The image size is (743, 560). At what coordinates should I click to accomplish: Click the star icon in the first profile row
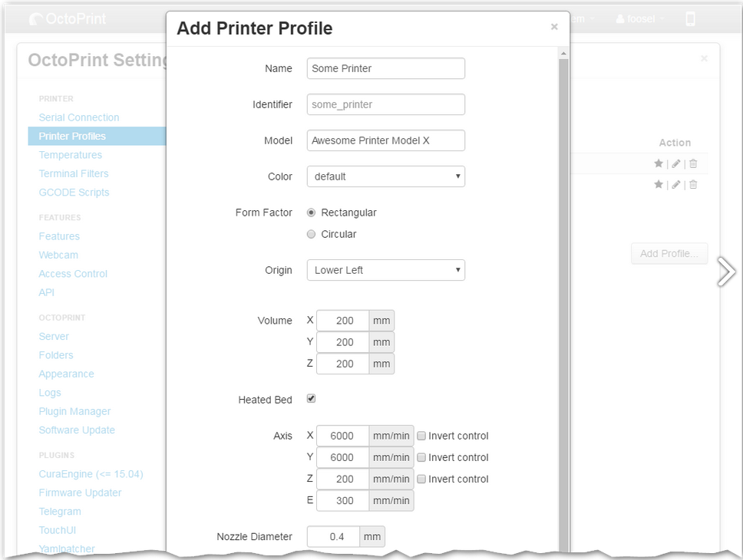tap(659, 163)
